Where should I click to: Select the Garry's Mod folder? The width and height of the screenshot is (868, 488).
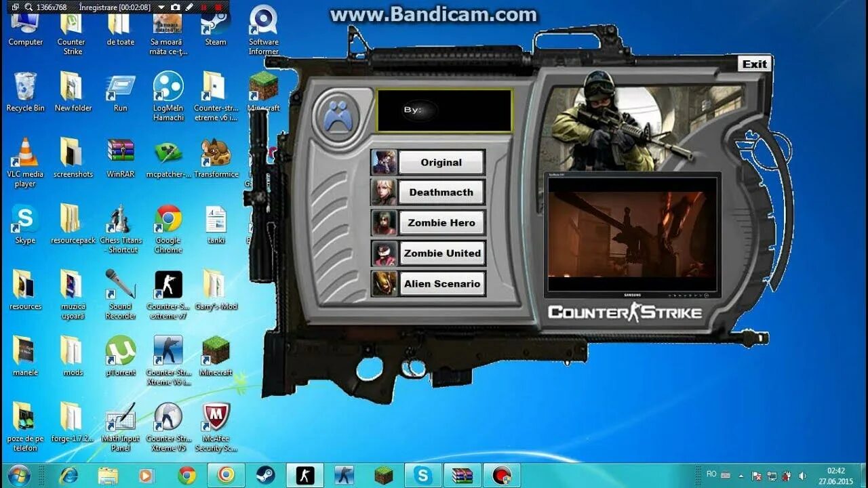[x=216, y=291]
